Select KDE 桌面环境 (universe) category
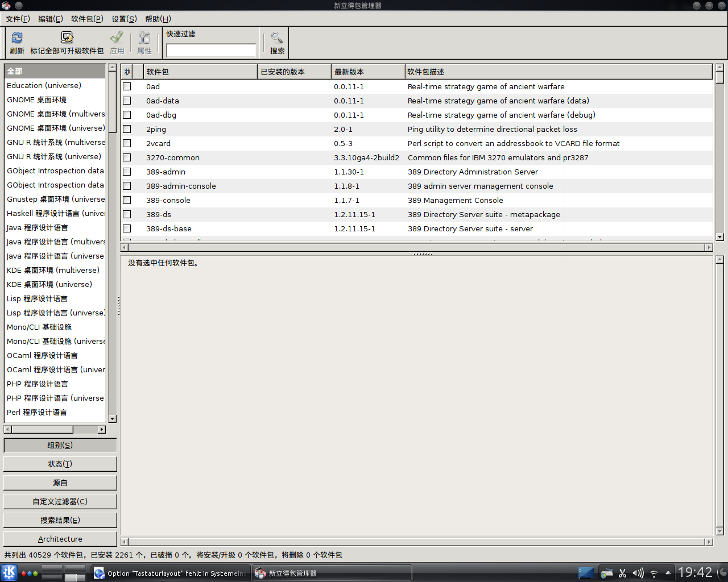 pyautogui.click(x=55, y=284)
